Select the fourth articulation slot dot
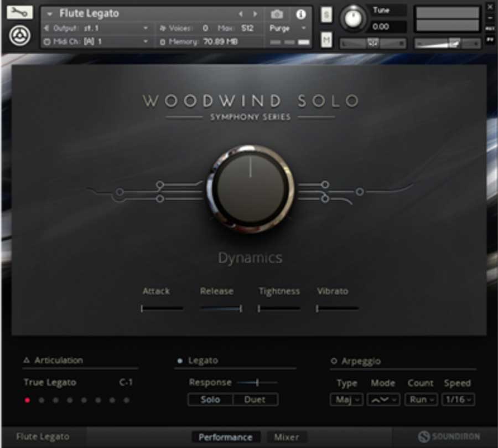Screen dimensions: 498x448 (70, 400)
